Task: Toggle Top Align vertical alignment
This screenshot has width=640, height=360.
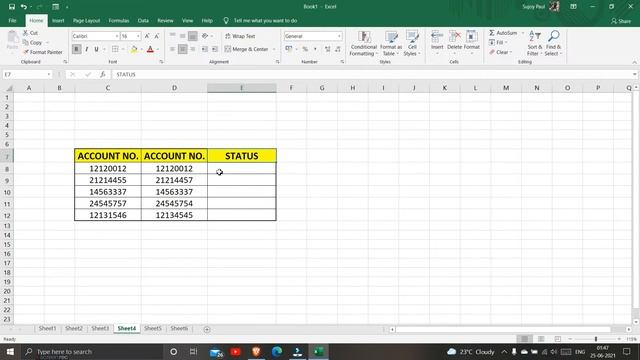Action: point(172,36)
